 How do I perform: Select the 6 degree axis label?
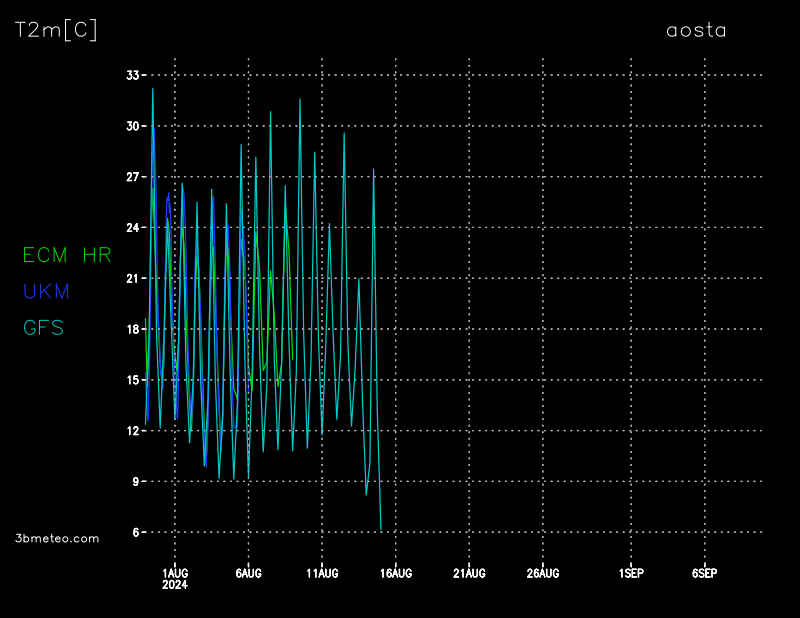tap(136, 532)
